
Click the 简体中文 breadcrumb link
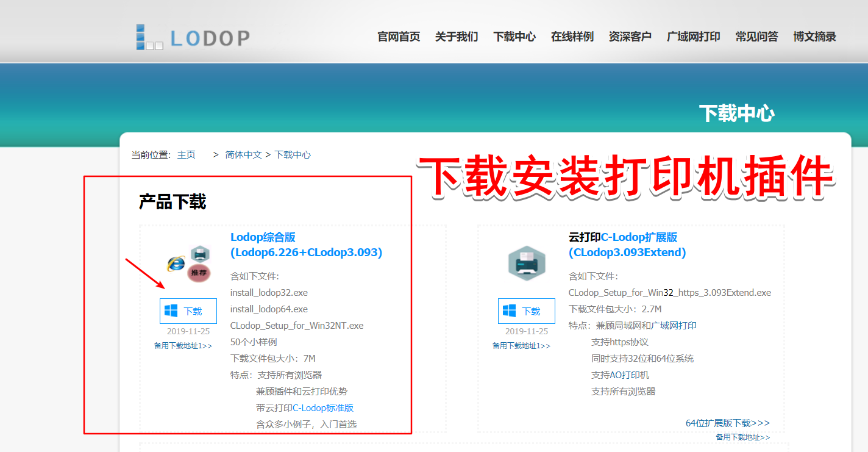(243, 155)
